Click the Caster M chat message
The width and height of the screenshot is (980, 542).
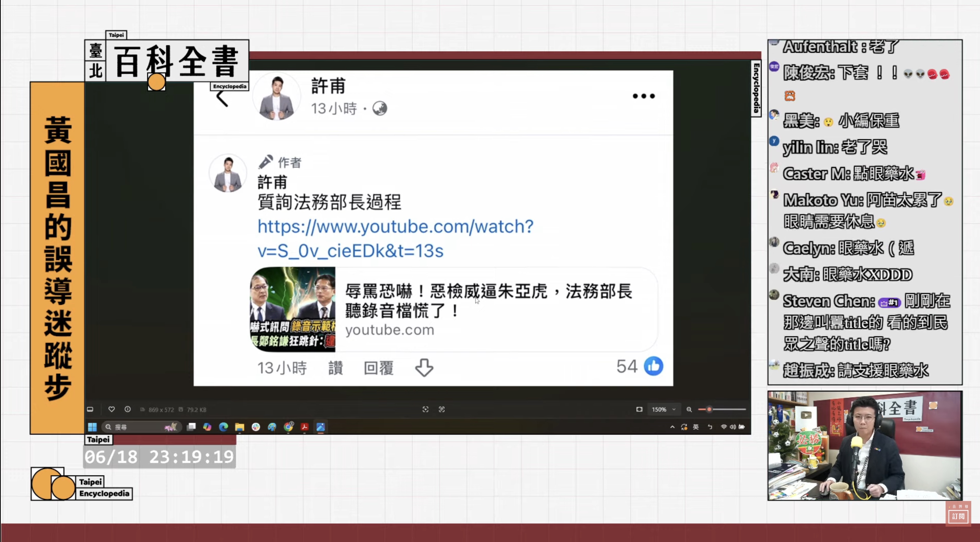(848, 173)
